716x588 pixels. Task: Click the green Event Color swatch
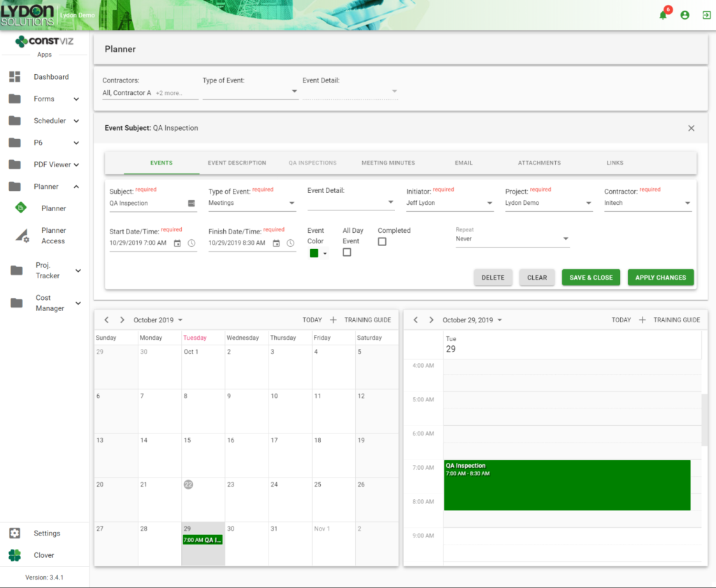pos(314,253)
